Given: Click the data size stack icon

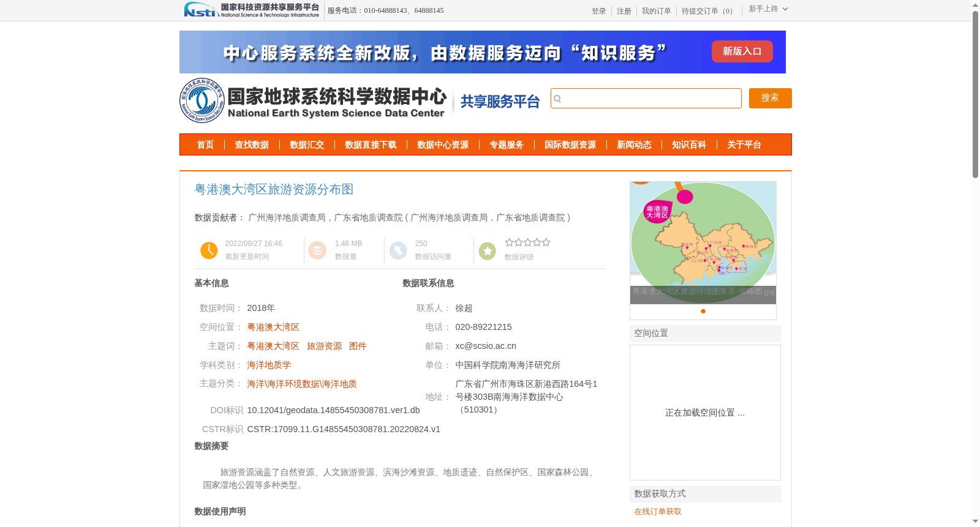Looking at the screenshot, I should coord(317,250).
